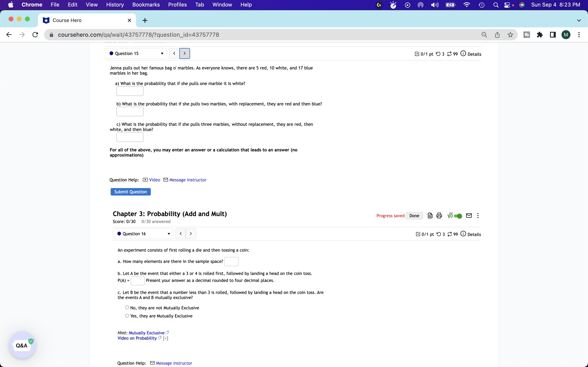
Task: Expand the Video on Probability [+] toggle
Action: click(x=165, y=338)
